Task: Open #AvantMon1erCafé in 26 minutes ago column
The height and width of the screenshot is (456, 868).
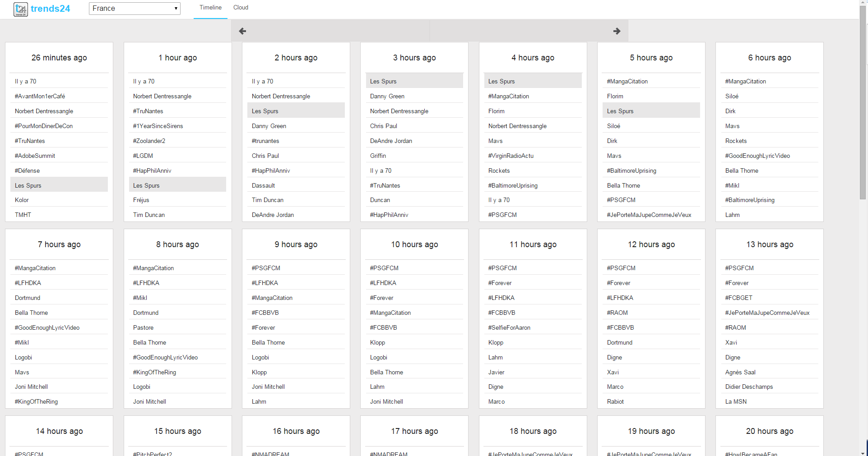Action: coord(40,96)
